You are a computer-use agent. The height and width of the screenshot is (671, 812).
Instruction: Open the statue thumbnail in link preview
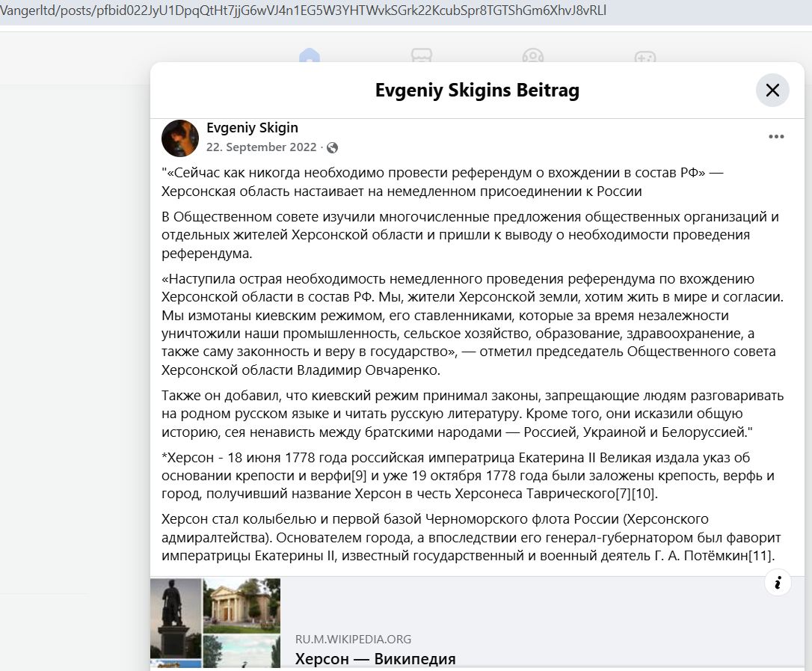pos(176,618)
